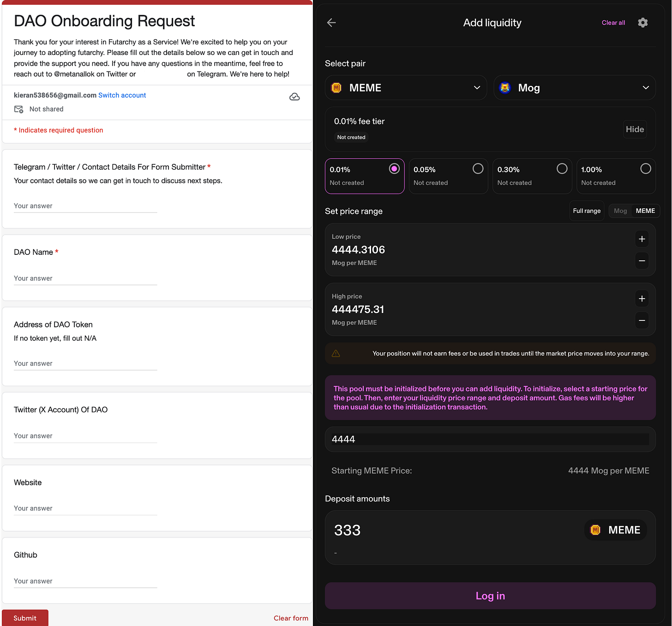The height and width of the screenshot is (626, 672).
Task: Click '4444 Mog per MEME' starting price value
Action: coord(608,470)
